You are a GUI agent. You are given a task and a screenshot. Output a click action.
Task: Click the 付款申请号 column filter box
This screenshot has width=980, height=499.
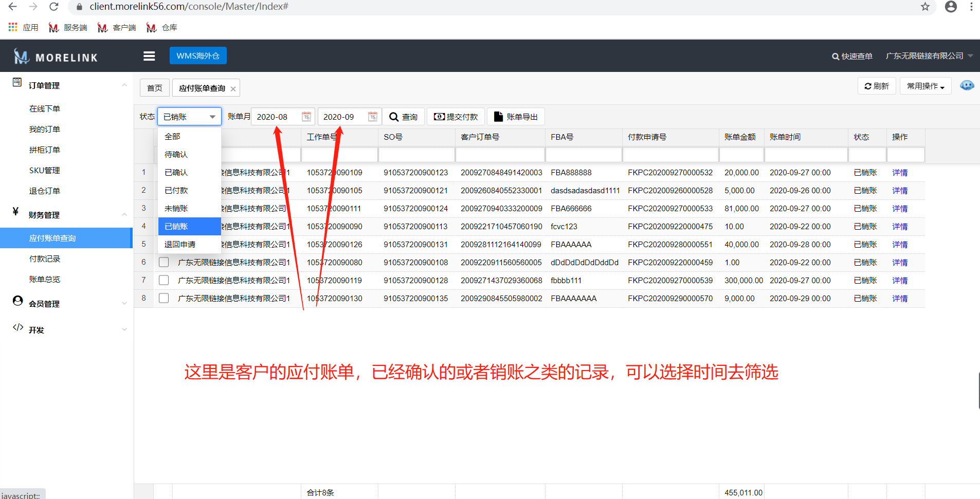(670, 154)
